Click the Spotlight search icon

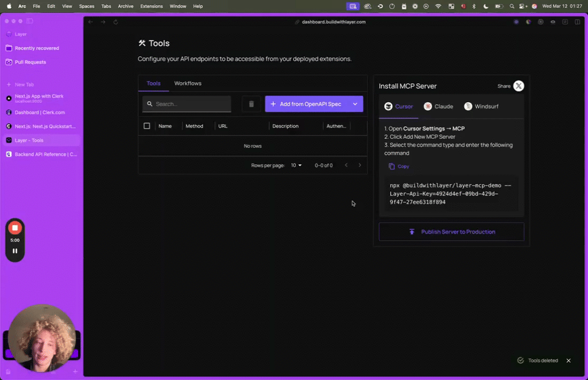point(512,6)
